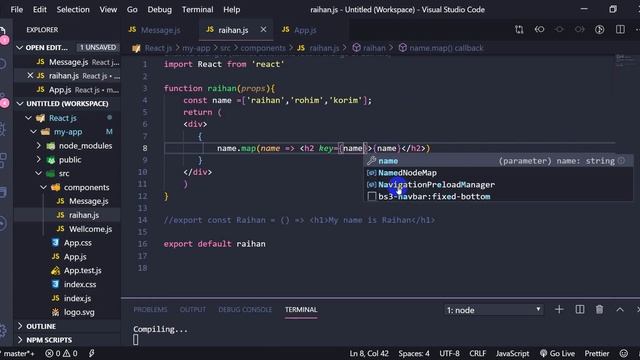Select NavigationPreloadManager autocomplete suggestion

(x=498, y=184)
